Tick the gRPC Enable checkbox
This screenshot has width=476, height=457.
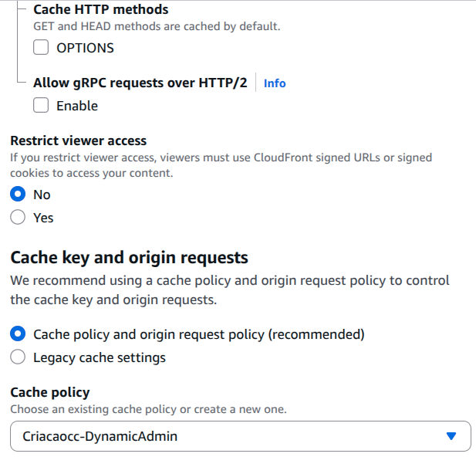pyautogui.click(x=41, y=106)
